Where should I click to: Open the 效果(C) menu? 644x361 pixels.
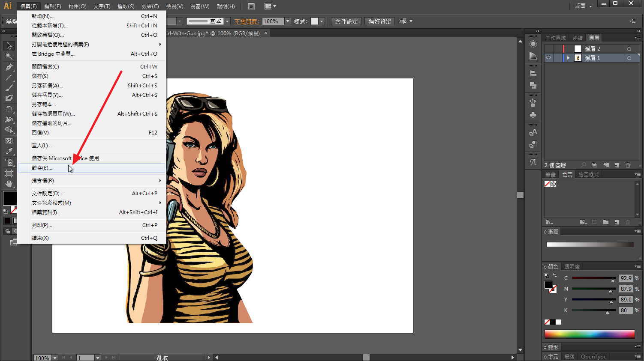point(150,6)
